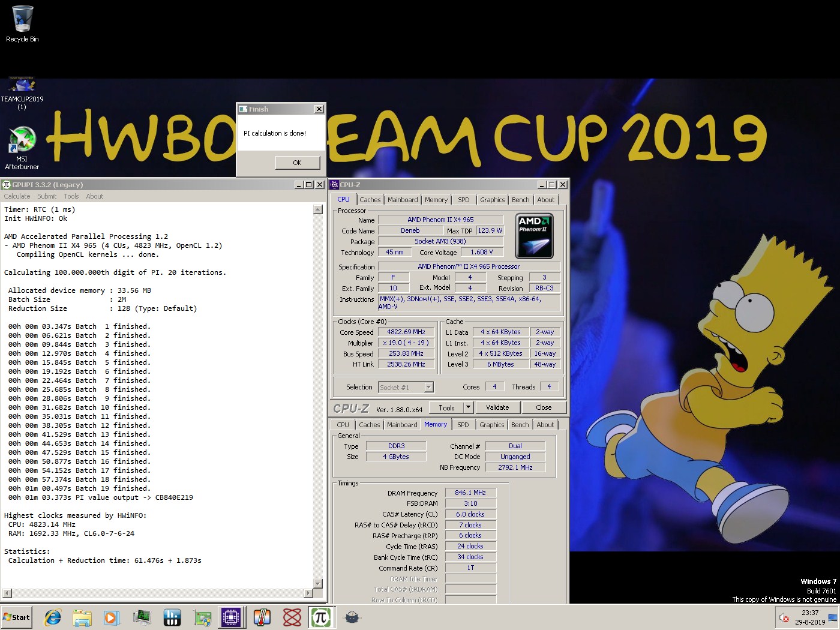This screenshot has height=630, width=840.
Task: Open Internet Explorer from the taskbar
Action: tap(53, 617)
